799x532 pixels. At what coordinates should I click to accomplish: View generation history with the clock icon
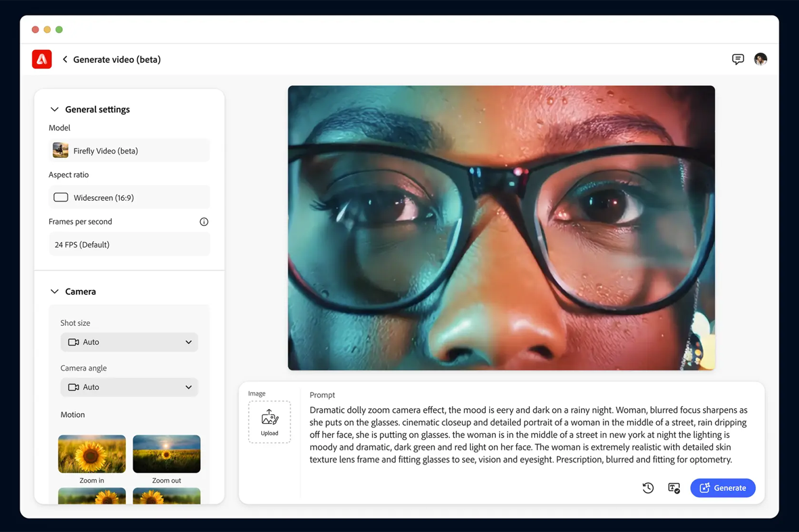[x=647, y=487]
